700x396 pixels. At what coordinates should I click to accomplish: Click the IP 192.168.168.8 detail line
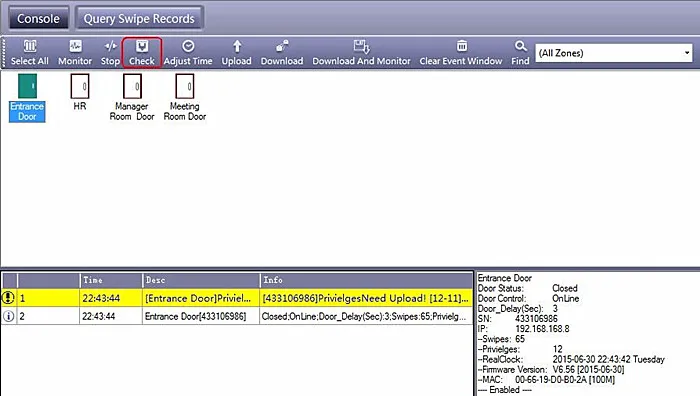[524, 329]
